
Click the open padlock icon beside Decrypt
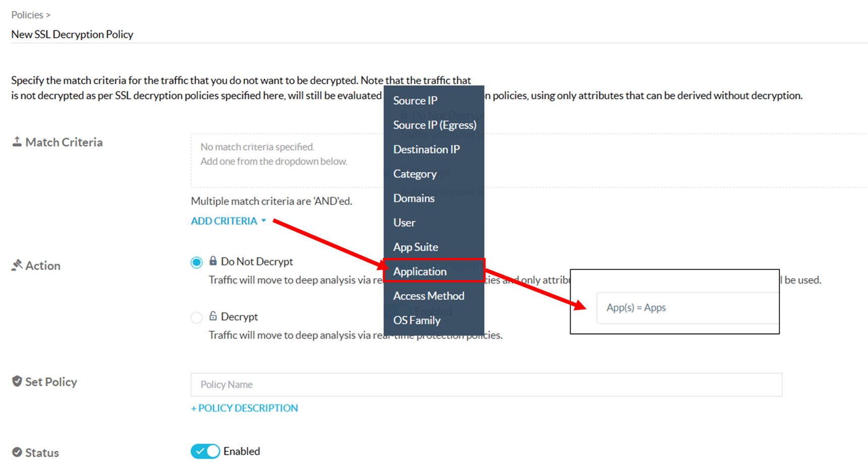[x=213, y=316]
